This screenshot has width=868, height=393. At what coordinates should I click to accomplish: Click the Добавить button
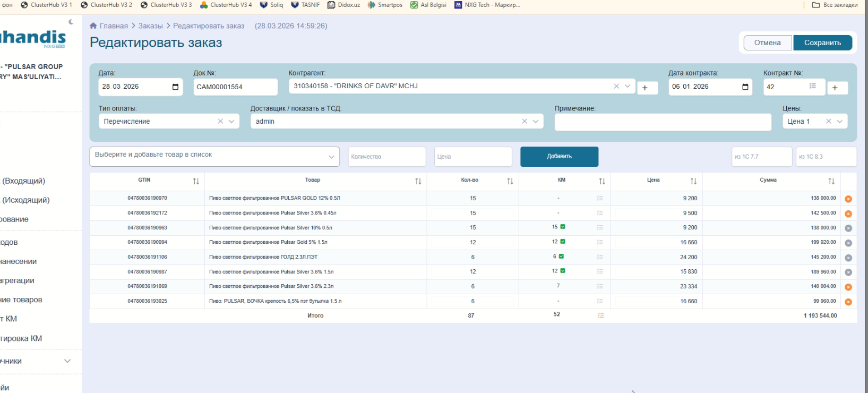pos(559,157)
